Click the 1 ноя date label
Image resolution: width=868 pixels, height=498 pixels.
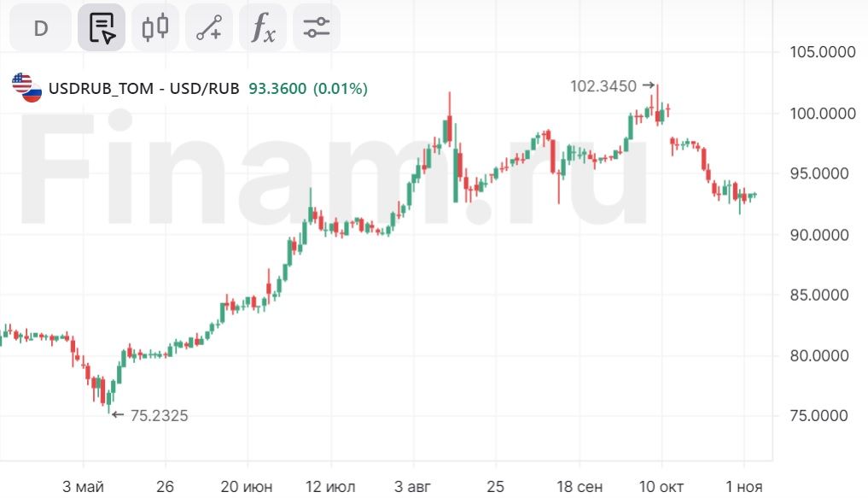744,486
